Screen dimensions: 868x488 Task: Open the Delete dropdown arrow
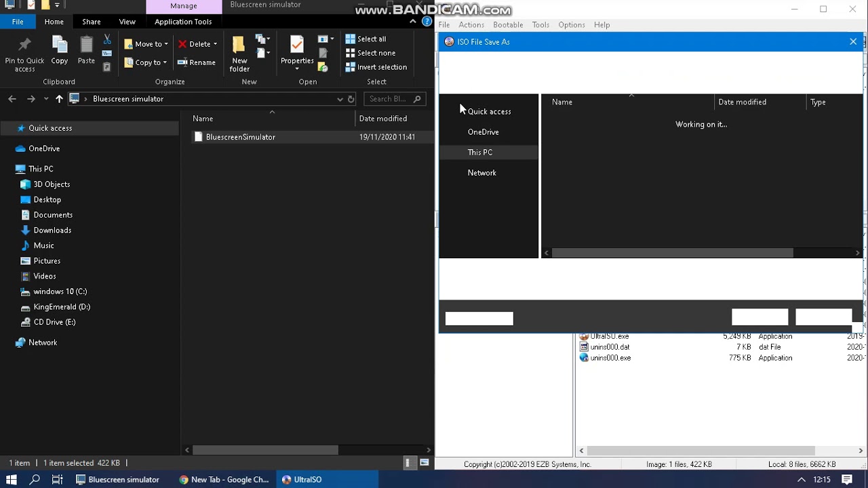click(x=215, y=44)
